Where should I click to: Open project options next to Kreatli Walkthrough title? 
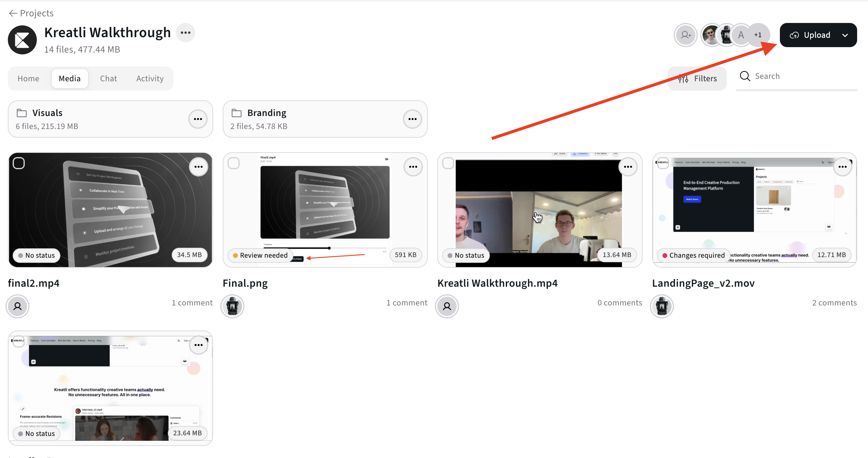tap(185, 33)
